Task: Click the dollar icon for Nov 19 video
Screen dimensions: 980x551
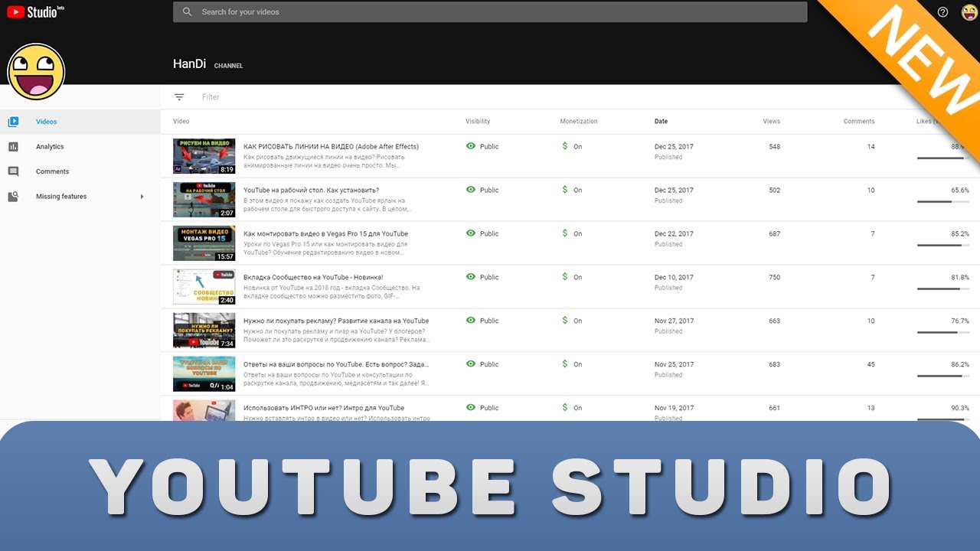Action: pyautogui.click(x=565, y=408)
